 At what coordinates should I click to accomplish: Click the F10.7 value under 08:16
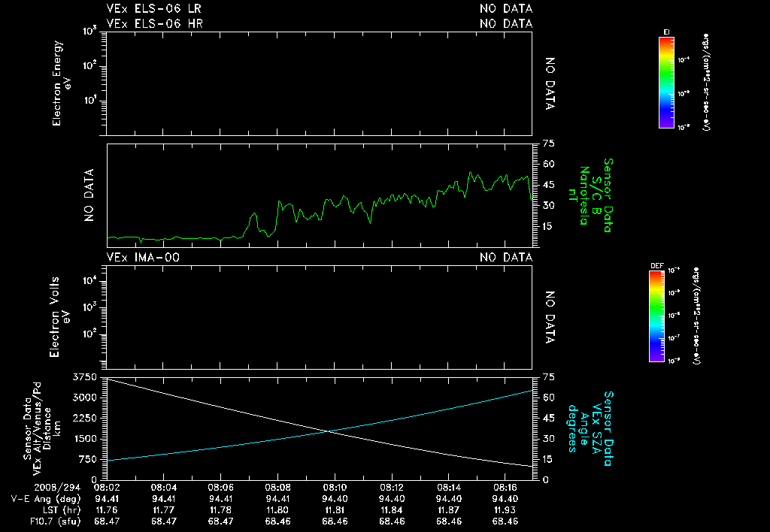pos(505,521)
